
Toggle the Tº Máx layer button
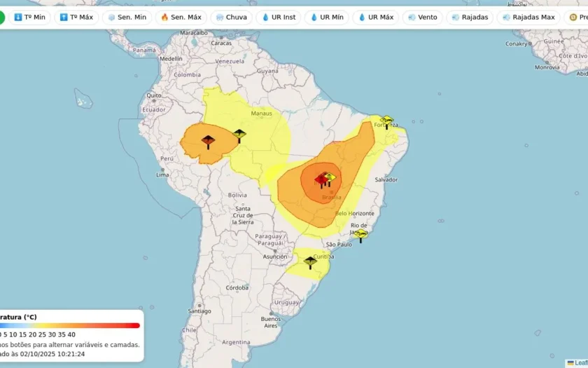click(x=76, y=18)
